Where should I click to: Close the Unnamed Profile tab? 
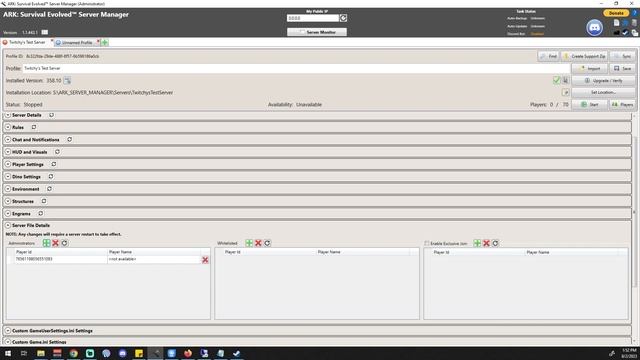[98, 41]
